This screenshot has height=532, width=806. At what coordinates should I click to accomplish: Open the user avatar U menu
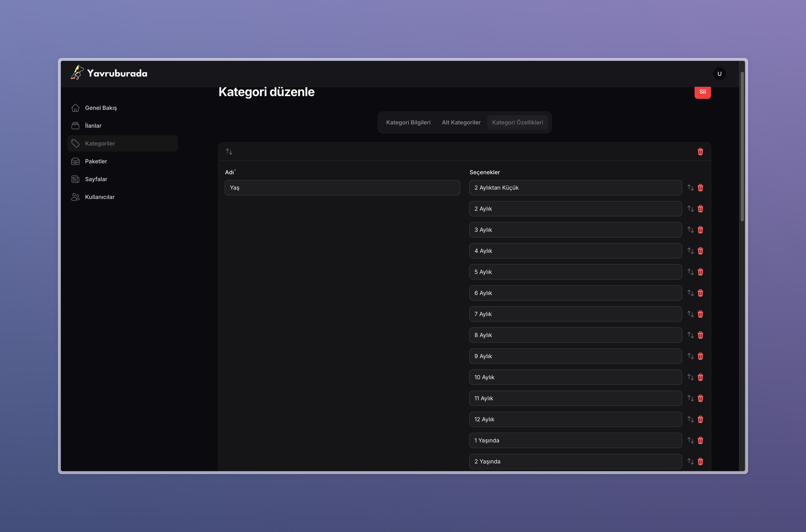[719, 74]
